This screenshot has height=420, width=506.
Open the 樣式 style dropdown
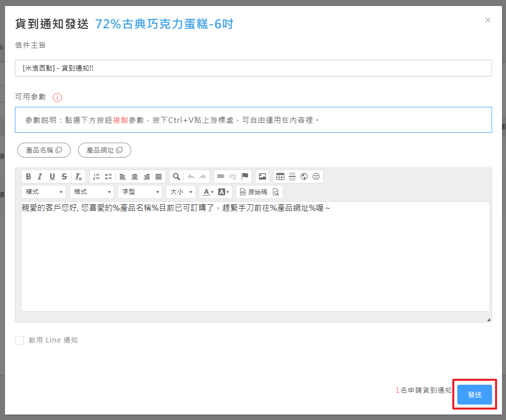coord(44,192)
